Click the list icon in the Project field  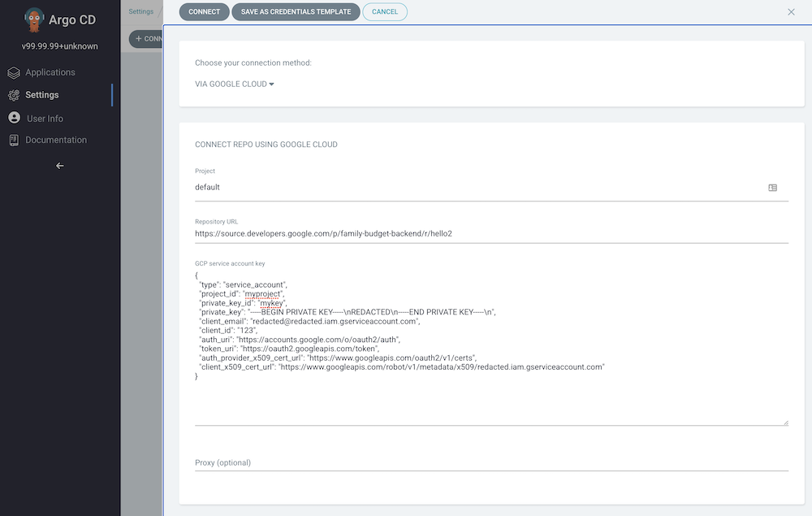click(772, 188)
